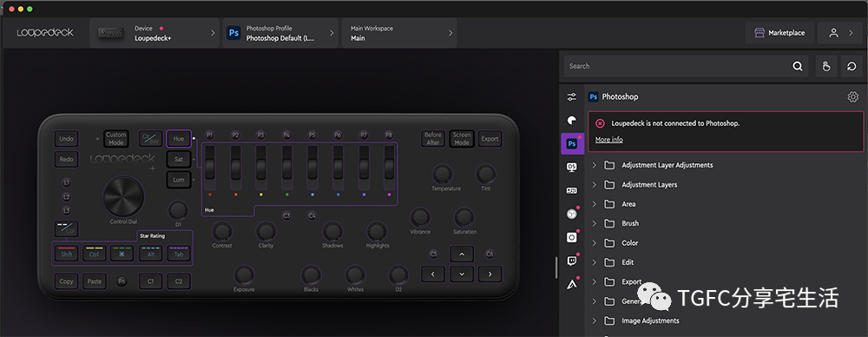Select the Fn key on device
This screenshot has width=868, height=337.
pyautogui.click(x=122, y=281)
